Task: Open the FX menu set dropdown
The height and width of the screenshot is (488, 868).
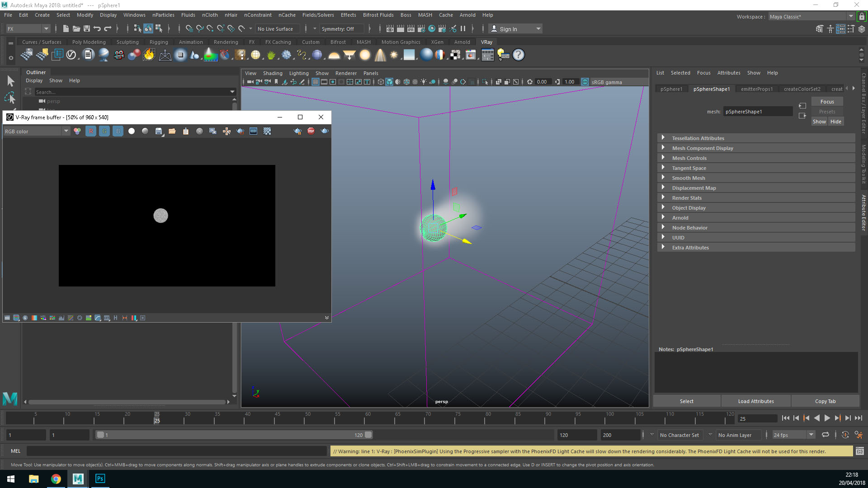Action: (28, 28)
